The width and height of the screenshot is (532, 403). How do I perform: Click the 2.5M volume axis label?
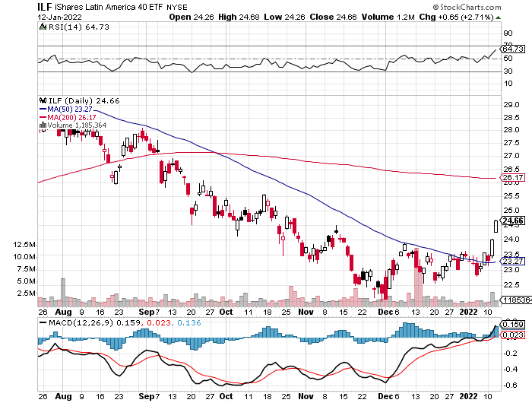pos(26,293)
